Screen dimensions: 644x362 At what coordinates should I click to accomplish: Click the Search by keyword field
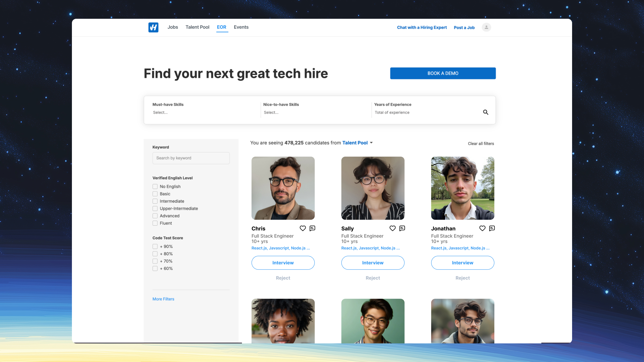[191, 158]
